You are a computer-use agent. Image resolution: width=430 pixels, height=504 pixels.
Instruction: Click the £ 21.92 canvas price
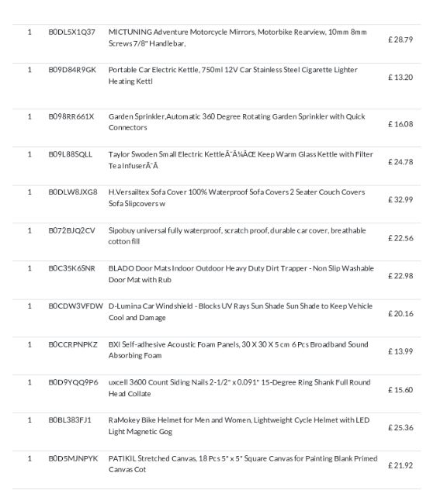coord(401,465)
